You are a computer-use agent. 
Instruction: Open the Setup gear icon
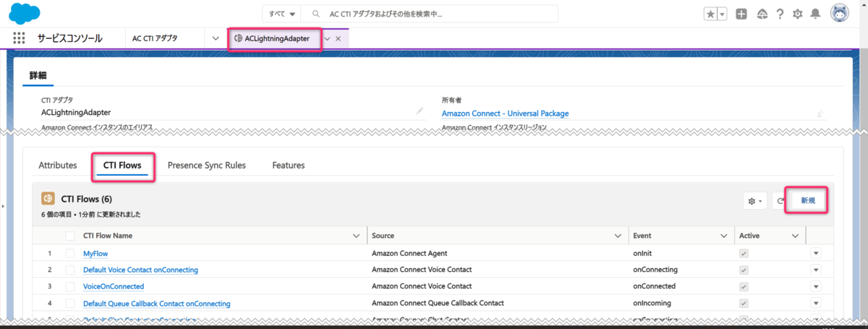pos(798,14)
